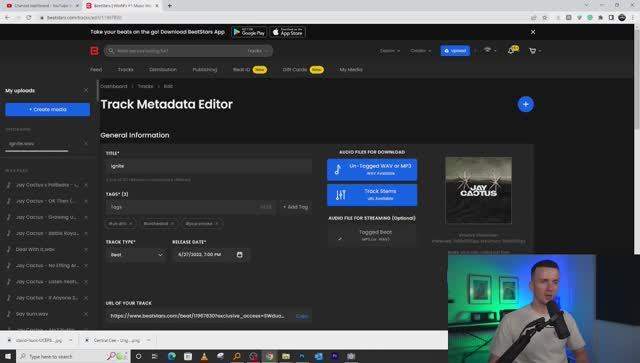
Task: Go to Dashboard in the breadcrumb
Action: (x=114, y=86)
